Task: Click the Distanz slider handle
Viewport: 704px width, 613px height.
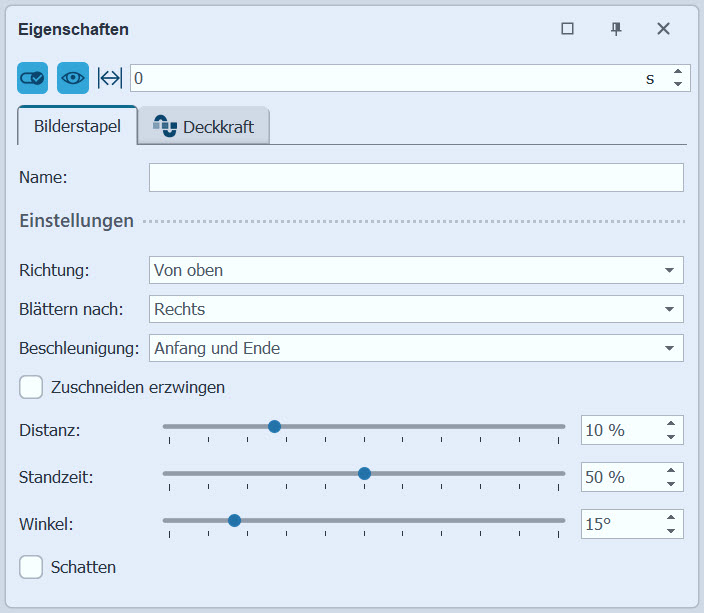Action: pos(274,426)
